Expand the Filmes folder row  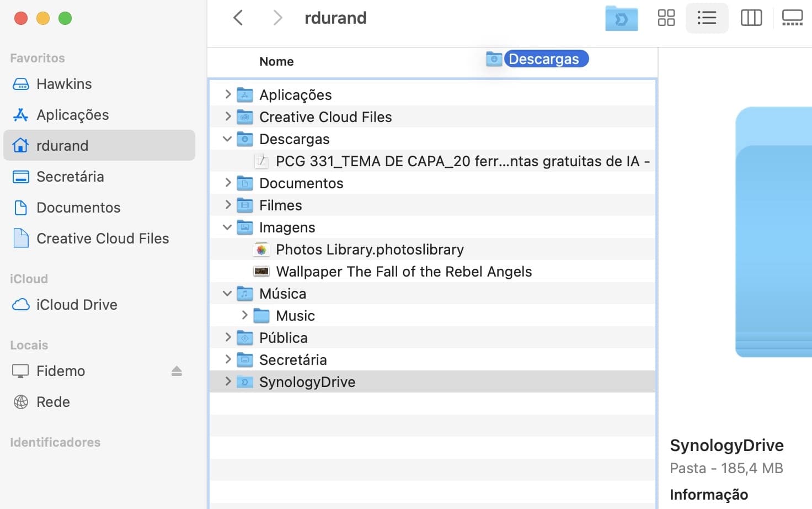(x=228, y=205)
